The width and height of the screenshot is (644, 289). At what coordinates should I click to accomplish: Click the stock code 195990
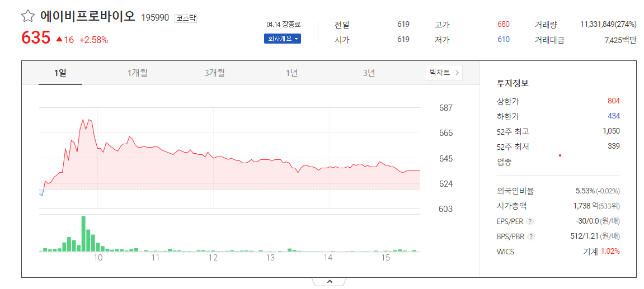(155, 18)
